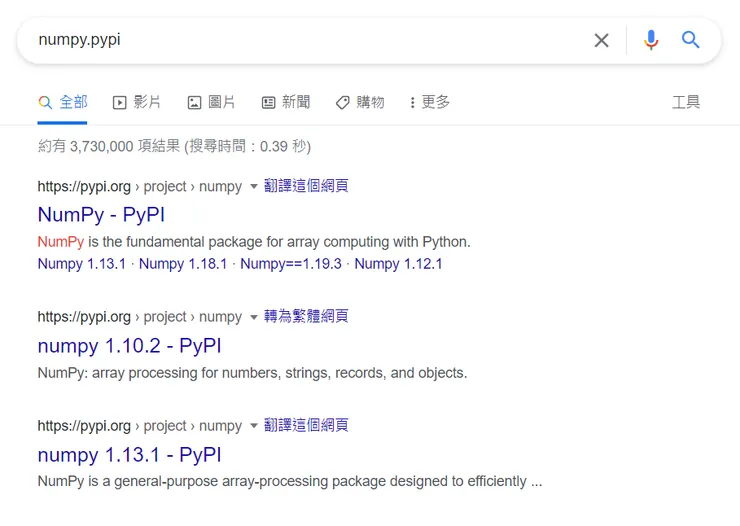Expand the dropdown arrow beside the numpy 1.10.2 URL

click(254, 317)
